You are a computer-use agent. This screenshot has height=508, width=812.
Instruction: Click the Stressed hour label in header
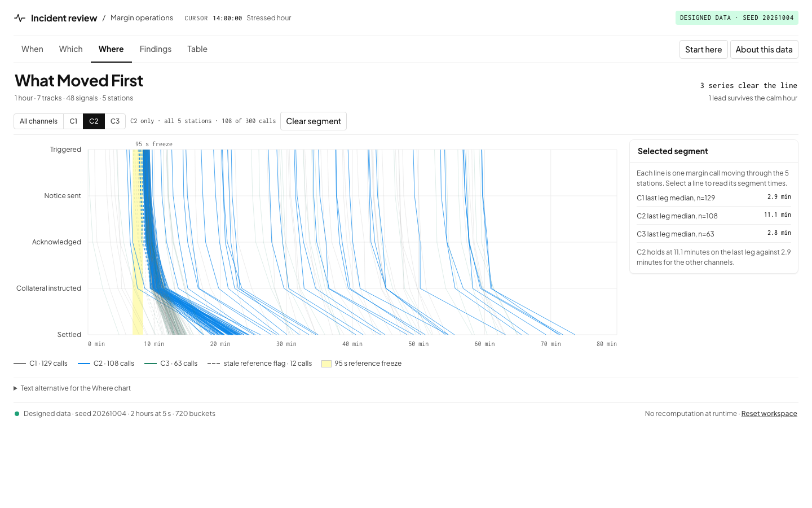point(269,18)
